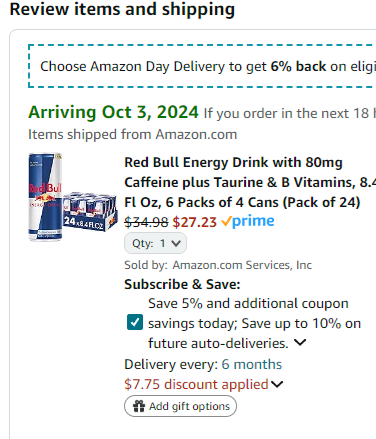Click the Sold by Amazon.com Services, Inc text
The image size is (376, 439).
pos(218,265)
